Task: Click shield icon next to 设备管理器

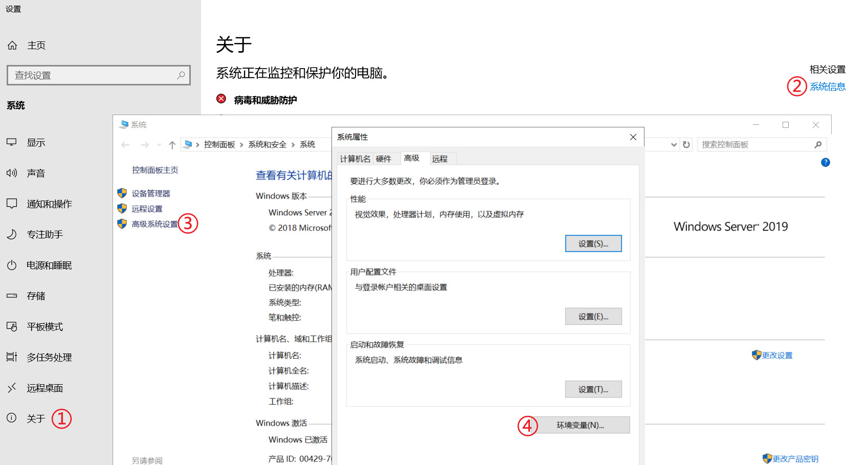Action: (x=122, y=193)
